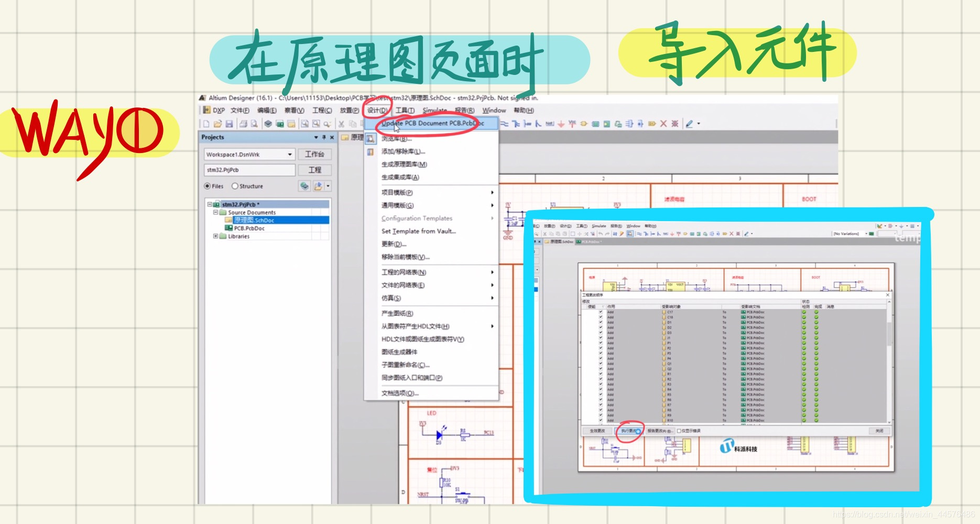Open the pencil tool dropdown arrow

coord(699,124)
